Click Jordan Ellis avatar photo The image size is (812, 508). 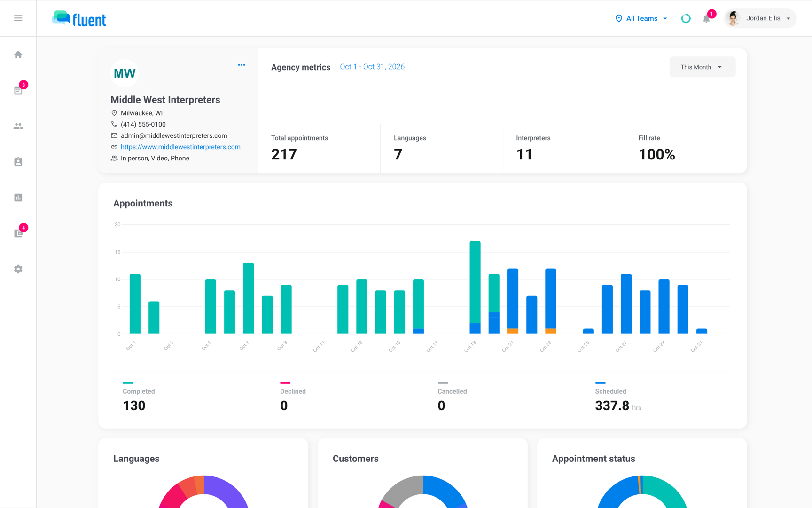733,18
